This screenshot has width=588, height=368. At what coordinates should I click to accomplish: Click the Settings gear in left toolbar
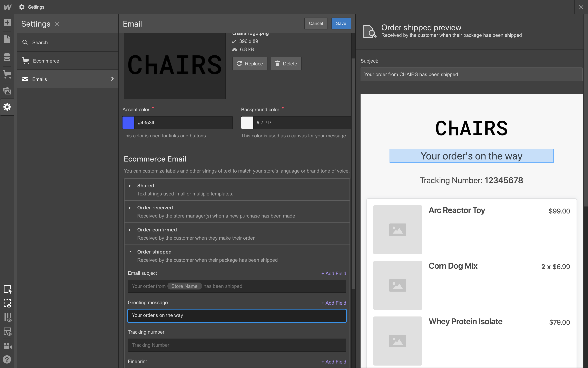(x=7, y=107)
